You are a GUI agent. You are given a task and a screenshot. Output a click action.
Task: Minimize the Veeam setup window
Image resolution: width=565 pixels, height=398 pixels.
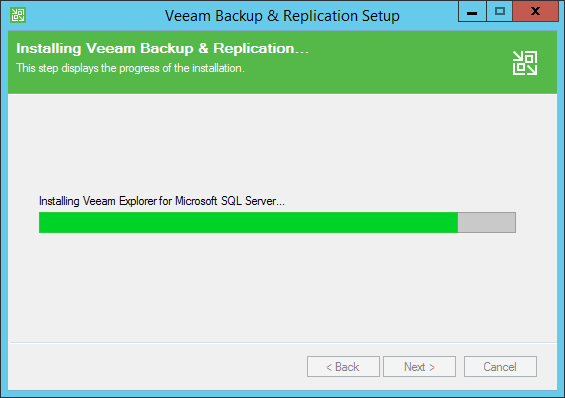[x=472, y=12]
